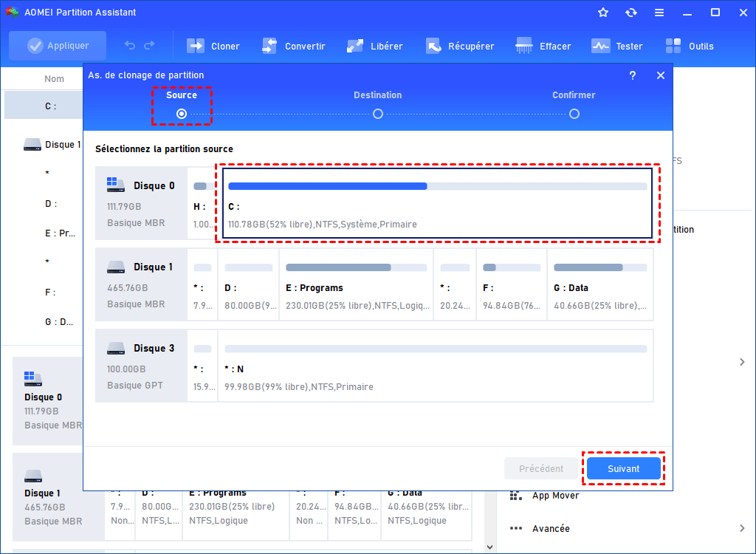Click C: partition usage bar
Image resolution: width=756 pixels, height=554 pixels.
(437, 186)
